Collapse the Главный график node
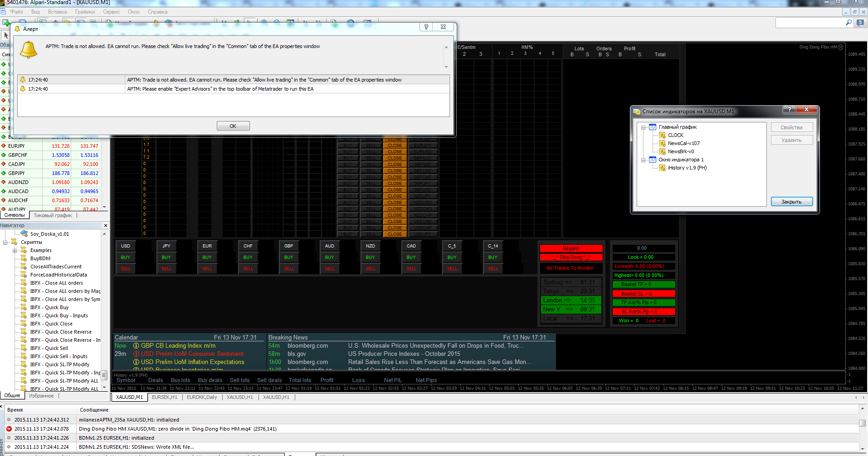 (643, 127)
